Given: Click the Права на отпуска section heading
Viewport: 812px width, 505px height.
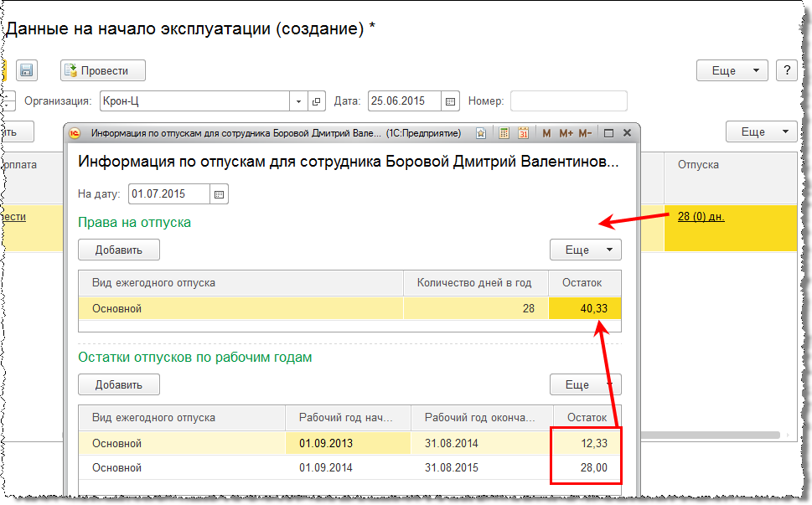Looking at the screenshot, I should click(x=134, y=222).
